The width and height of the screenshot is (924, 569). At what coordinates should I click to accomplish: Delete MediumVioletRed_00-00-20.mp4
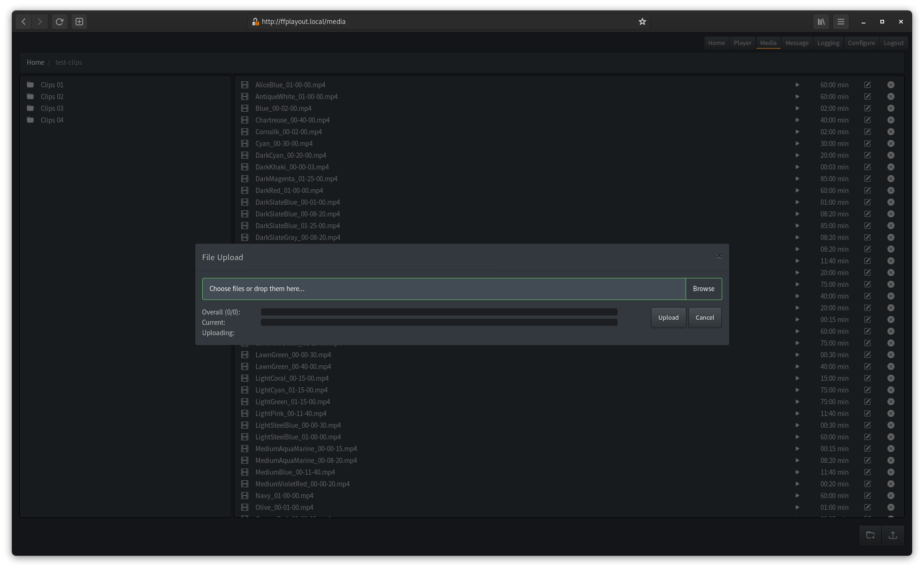point(891,484)
